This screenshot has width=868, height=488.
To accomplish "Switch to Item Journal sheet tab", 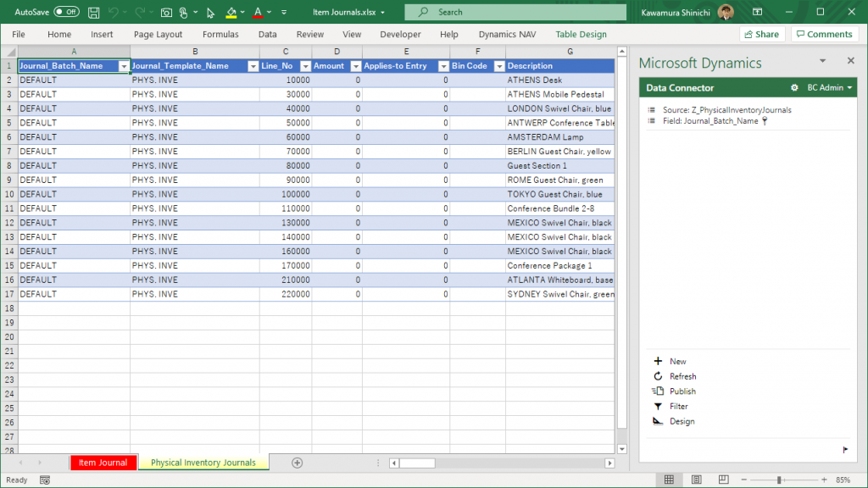I will [103, 463].
